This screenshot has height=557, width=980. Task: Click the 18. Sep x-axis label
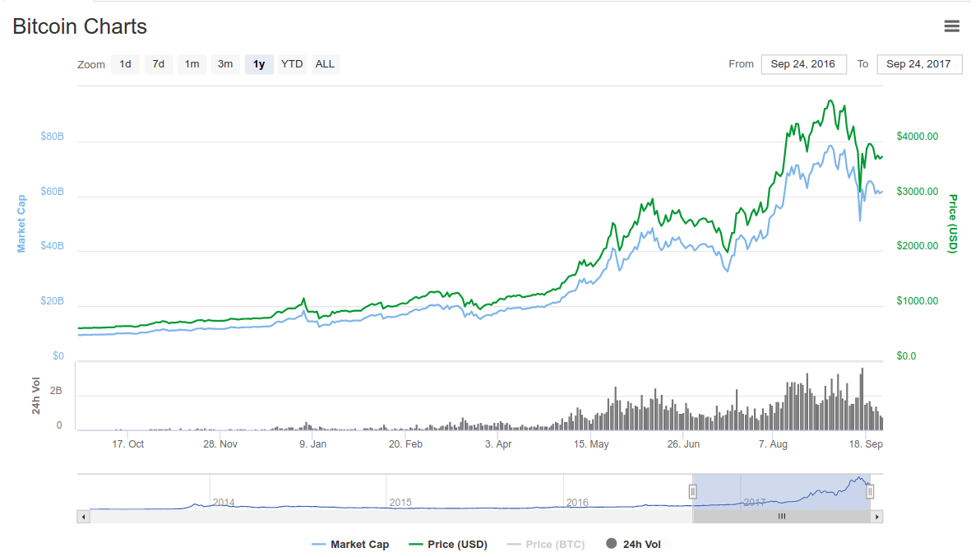pyautogui.click(x=866, y=443)
